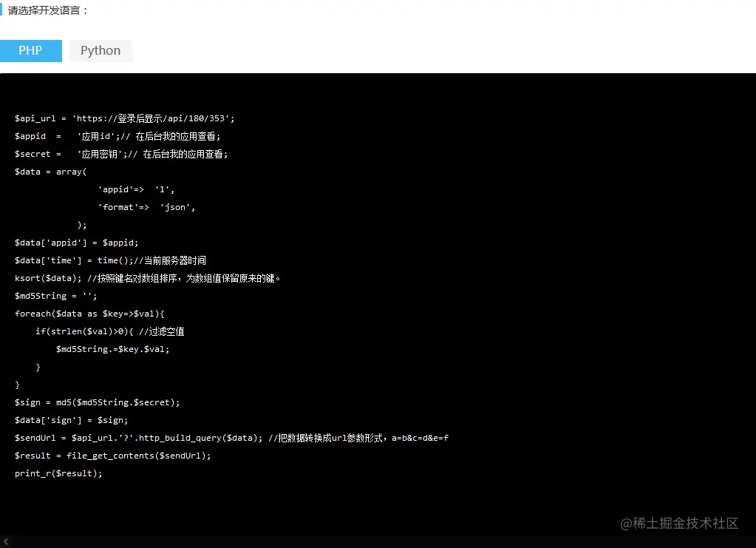
Task: Switch to the Python language tab
Action: click(101, 50)
